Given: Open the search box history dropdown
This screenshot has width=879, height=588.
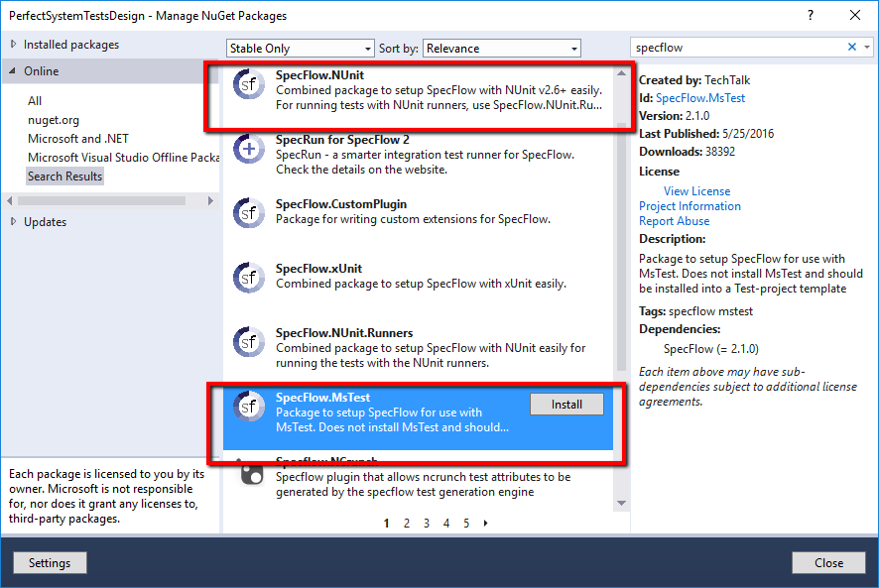Looking at the screenshot, I should point(867,47).
